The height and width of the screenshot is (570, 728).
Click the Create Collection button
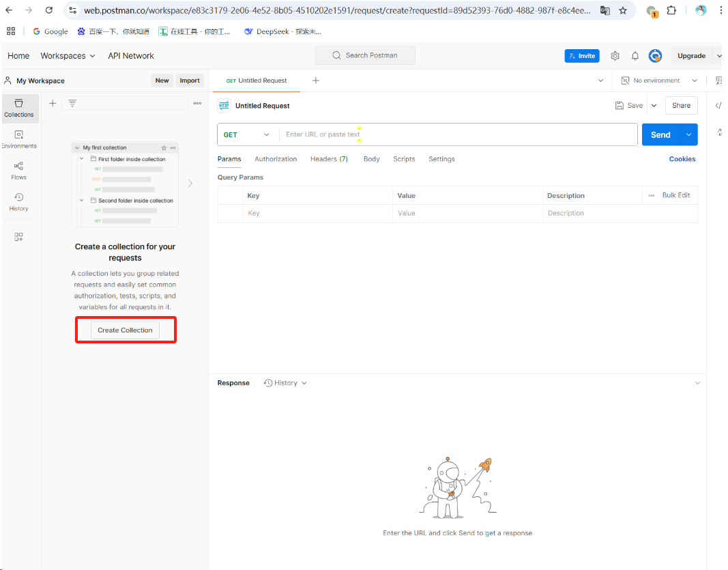click(125, 330)
